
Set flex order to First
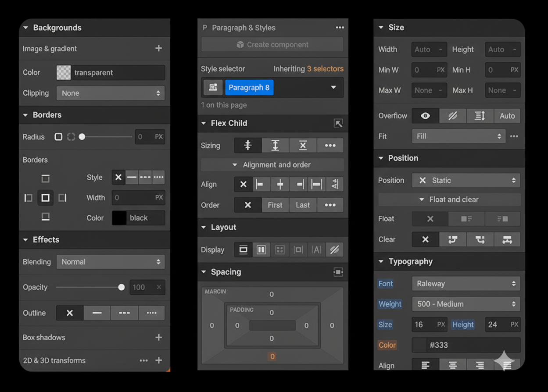275,205
